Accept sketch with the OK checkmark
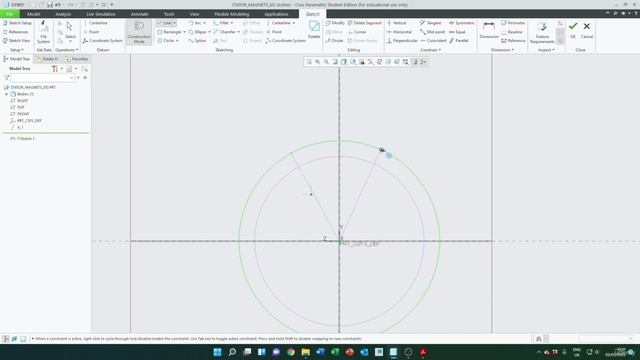This screenshot has height=360, width=640. [x=573, y=30]
